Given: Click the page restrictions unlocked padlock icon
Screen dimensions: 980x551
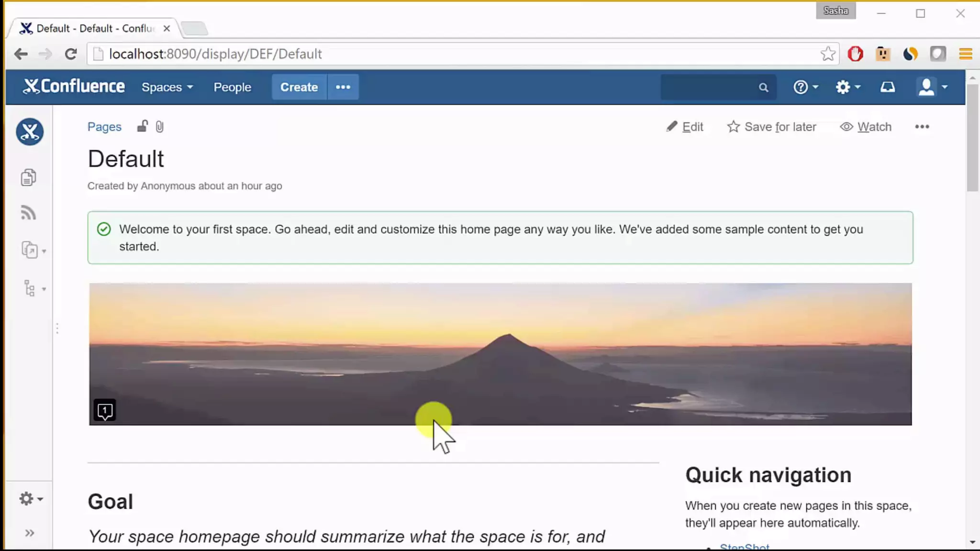Looking at the screenshot, I should (x=142, y=126).
